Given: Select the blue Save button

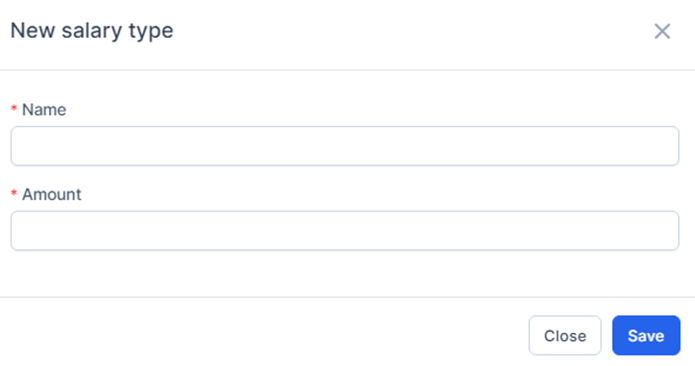Looking at the screenshot, I should [x=646, y=335].
